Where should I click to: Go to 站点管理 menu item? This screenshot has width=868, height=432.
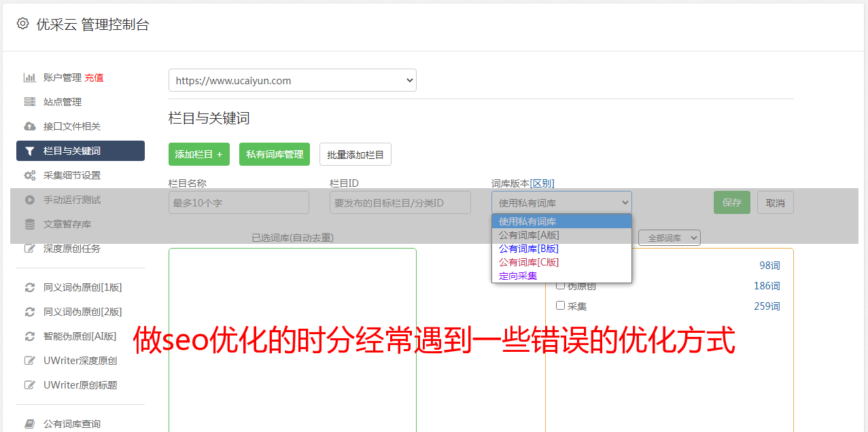tap(63, 102)
